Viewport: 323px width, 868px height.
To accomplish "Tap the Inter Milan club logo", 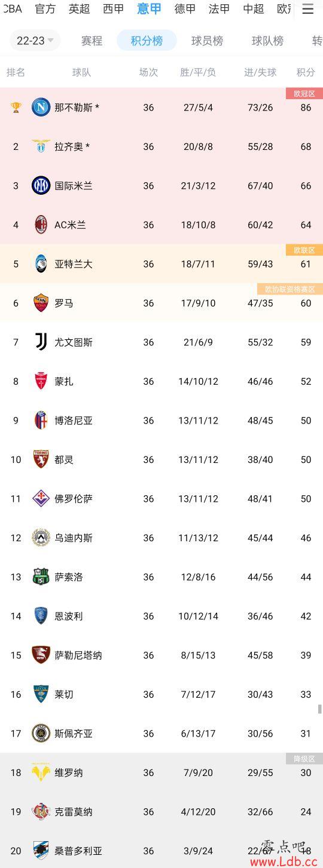I will (41, 186).
